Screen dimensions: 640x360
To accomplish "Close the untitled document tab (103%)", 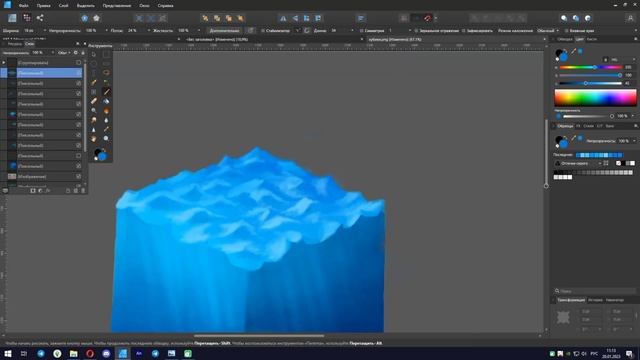I will (x=362, y=40).
